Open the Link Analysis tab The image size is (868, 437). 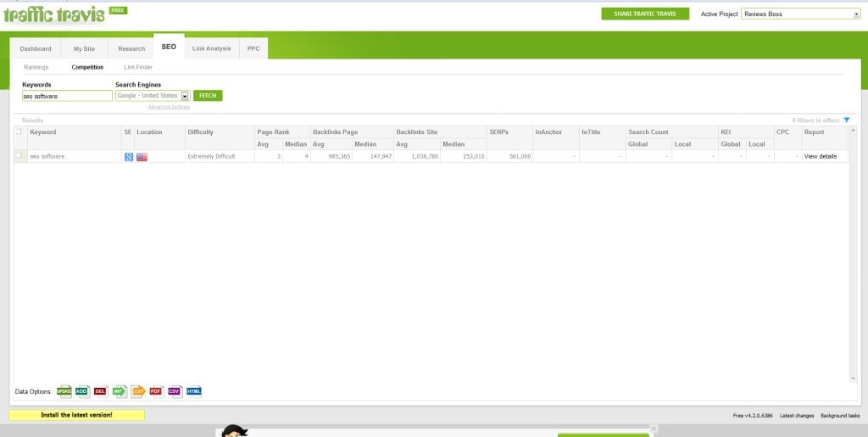(x=211, y=48)
